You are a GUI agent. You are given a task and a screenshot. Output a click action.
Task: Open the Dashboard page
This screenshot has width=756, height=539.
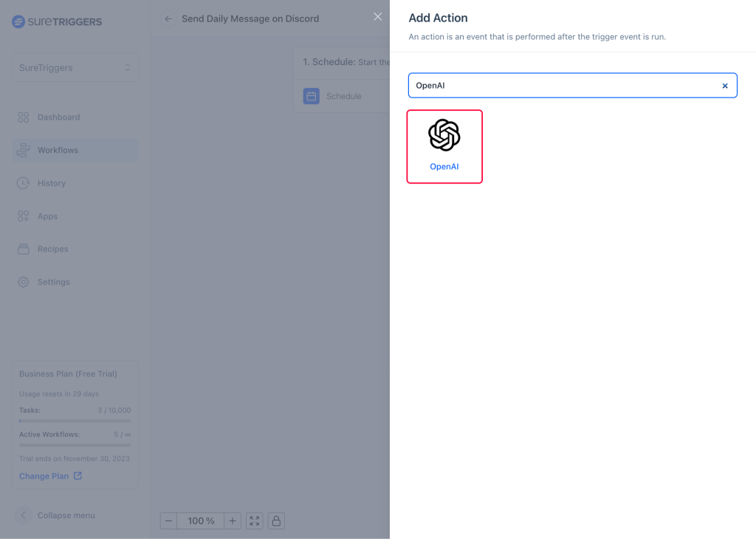[58, 117]
